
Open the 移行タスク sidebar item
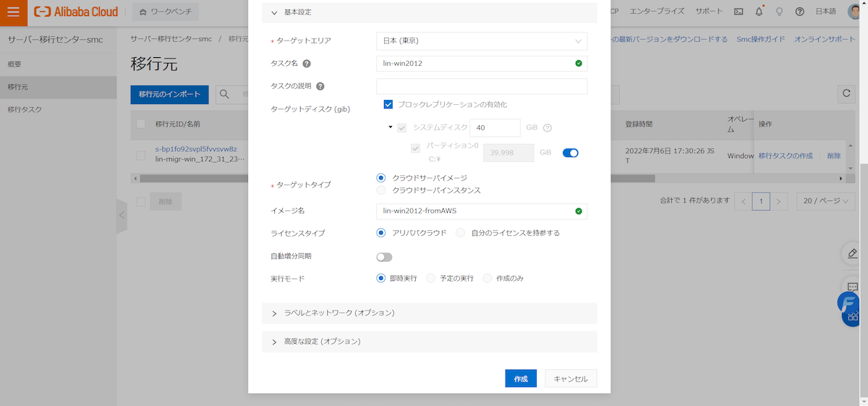point(25,109)
